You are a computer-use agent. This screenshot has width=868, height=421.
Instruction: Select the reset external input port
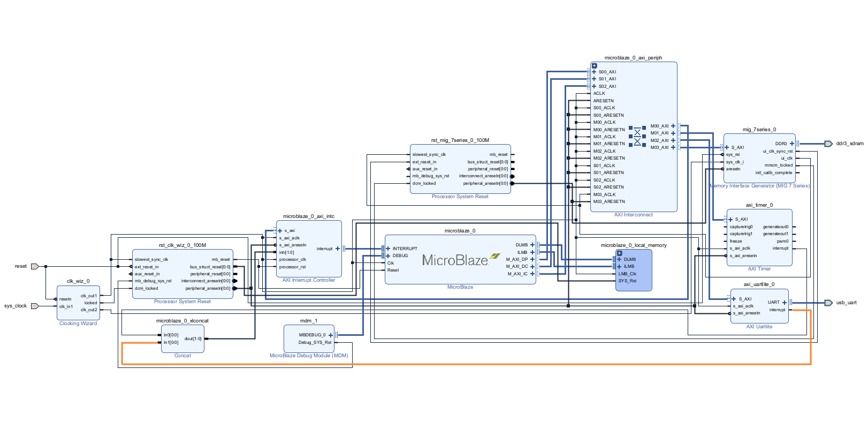35,266
